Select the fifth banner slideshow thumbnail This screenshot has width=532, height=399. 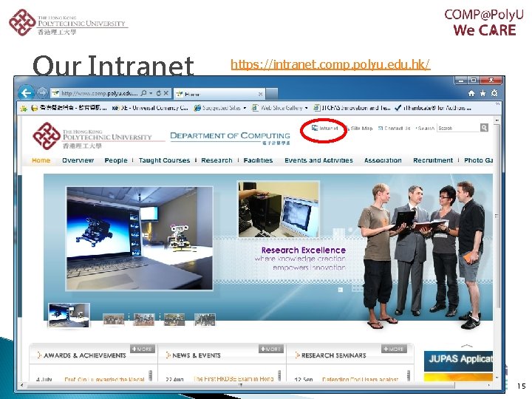[x=205, y=319]
